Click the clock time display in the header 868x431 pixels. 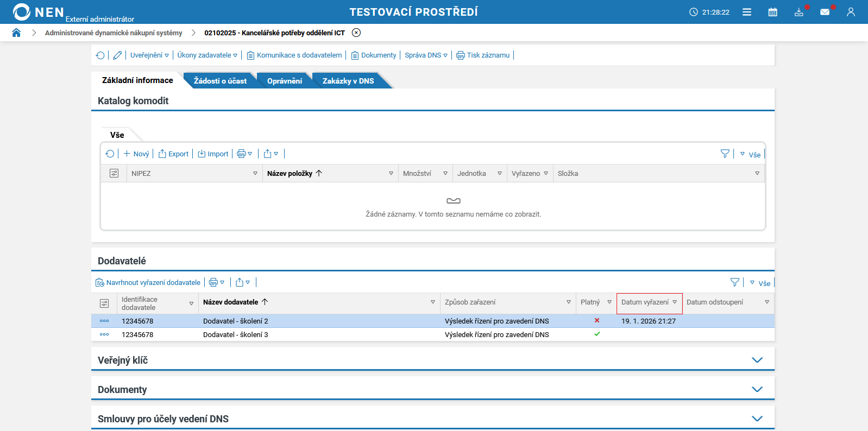pyautogui.click(x=709, y=12)
